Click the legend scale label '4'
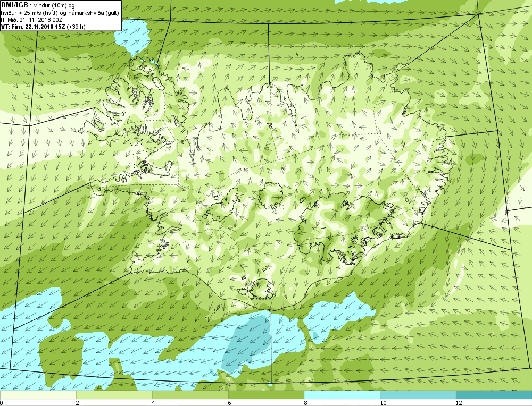 154,403
